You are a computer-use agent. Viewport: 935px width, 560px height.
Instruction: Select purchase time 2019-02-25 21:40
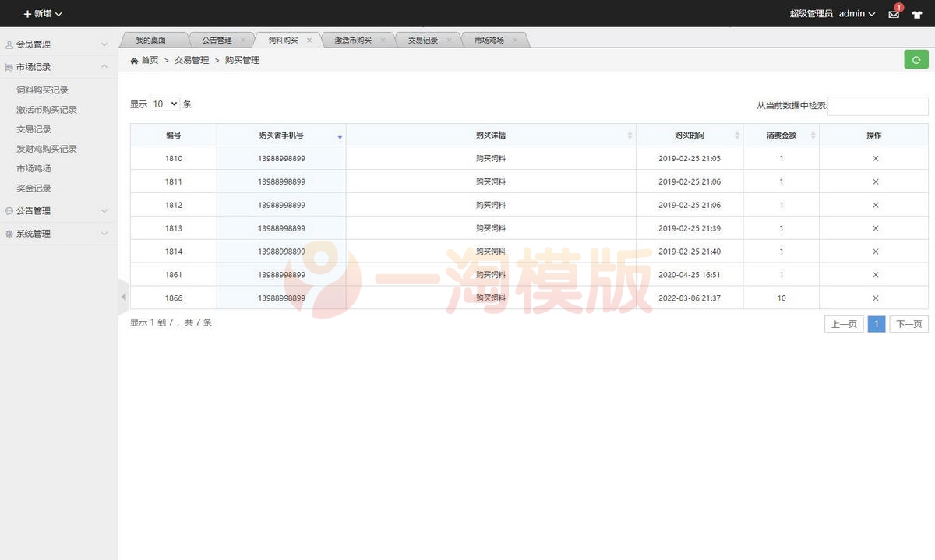pos(690,252)
